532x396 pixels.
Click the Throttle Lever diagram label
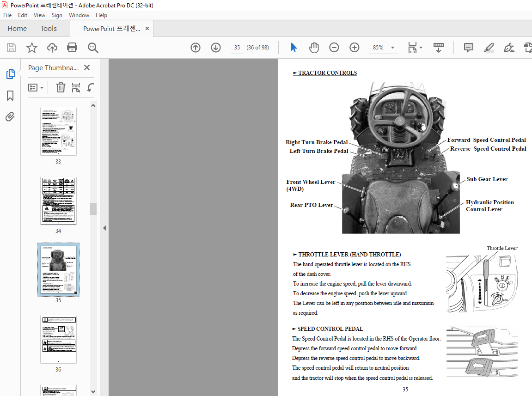502,249
